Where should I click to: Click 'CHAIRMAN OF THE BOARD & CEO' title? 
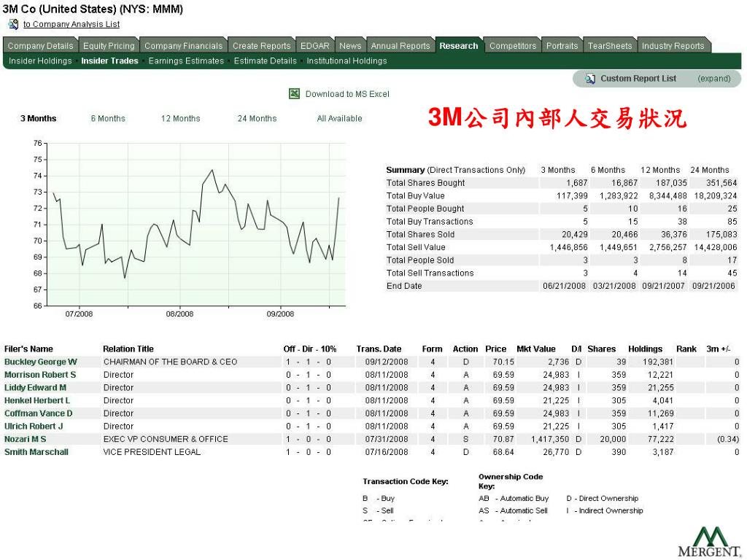pyautogui.click(x=170, y=362)
